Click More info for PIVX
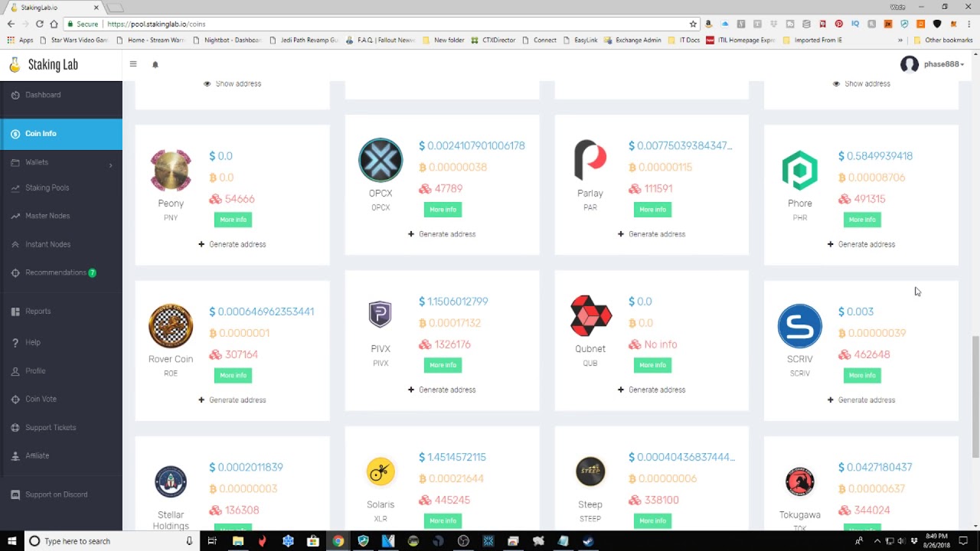Screen dimensions: 980x551 click(443, 365)
